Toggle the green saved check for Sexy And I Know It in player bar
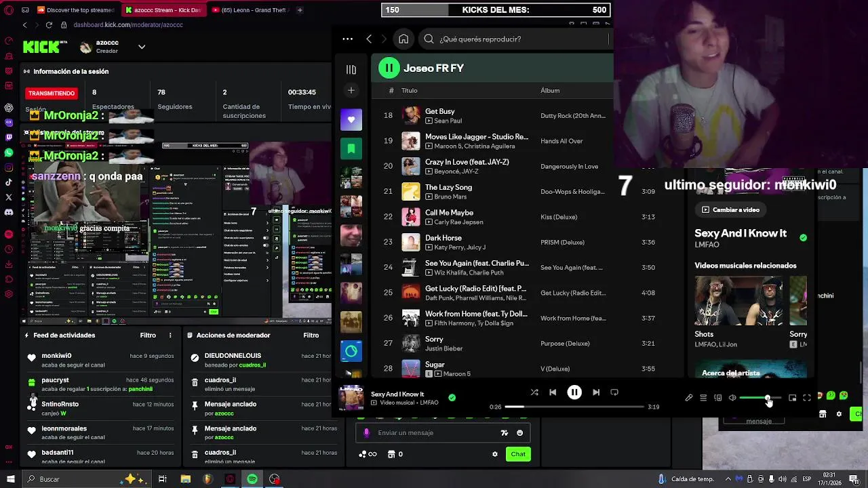Screen dimensions: 868x488 [452, 398]
